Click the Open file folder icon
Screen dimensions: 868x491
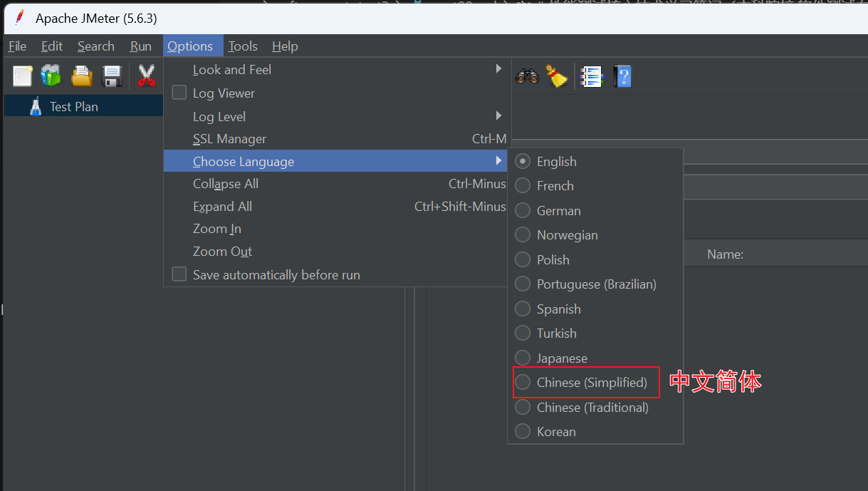pos(82,76)
